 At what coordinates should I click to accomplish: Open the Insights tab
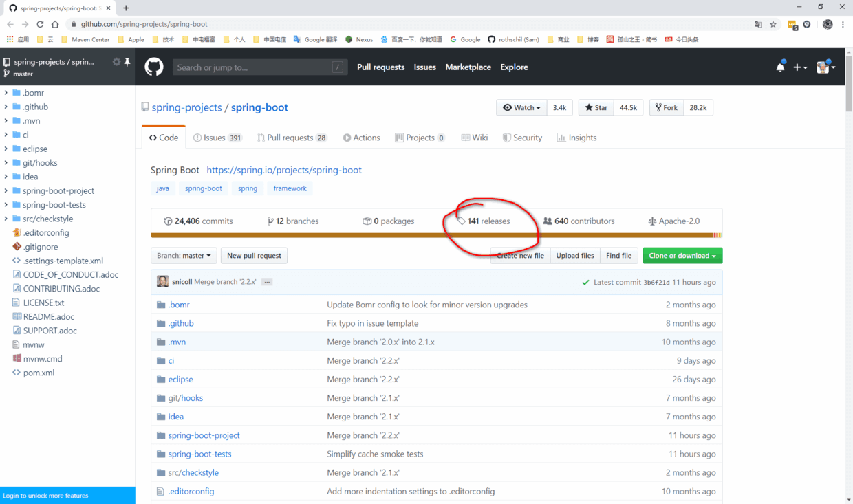point(576,138)
